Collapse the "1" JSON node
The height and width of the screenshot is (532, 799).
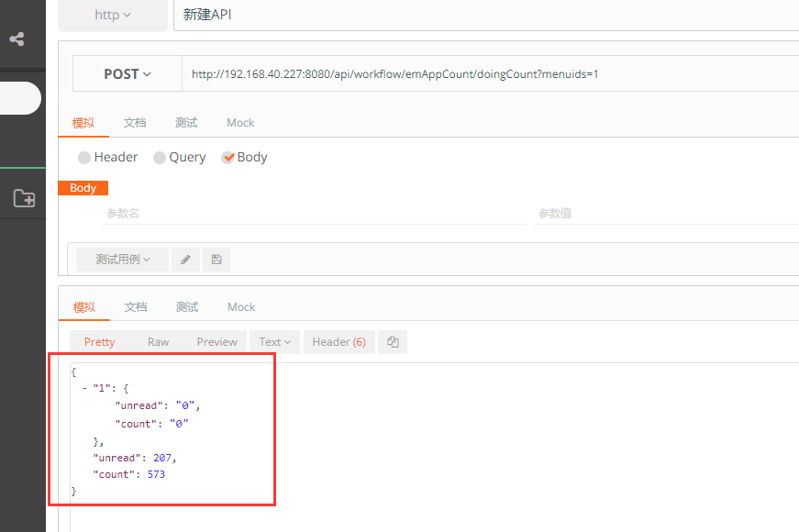pos(84,388)
